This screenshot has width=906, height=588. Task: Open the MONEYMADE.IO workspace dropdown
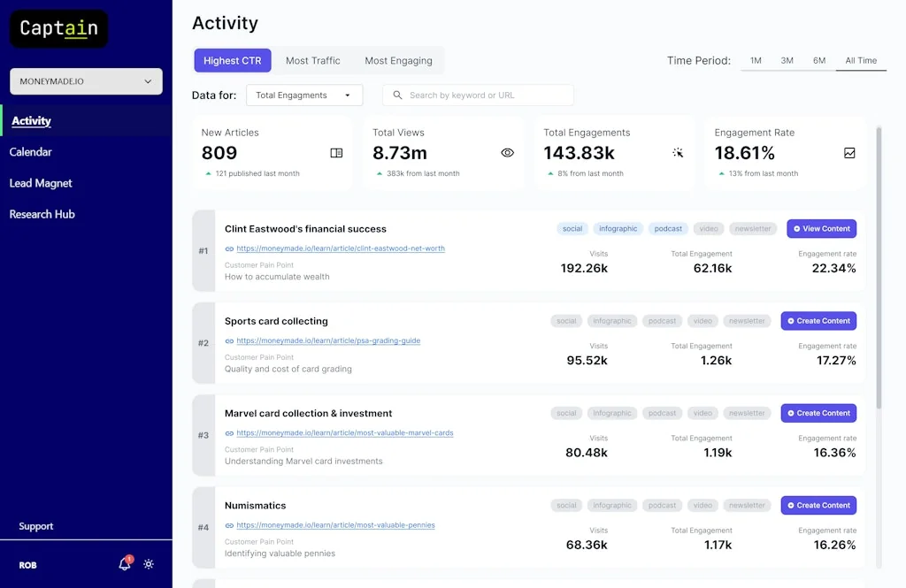tap(86, 81)
